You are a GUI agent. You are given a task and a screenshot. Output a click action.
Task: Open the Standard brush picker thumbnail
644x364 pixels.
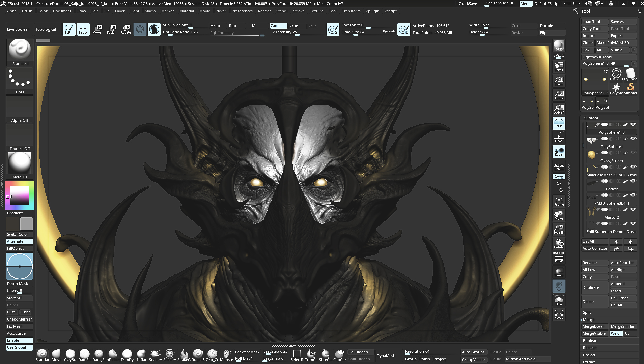coord(20,53)
